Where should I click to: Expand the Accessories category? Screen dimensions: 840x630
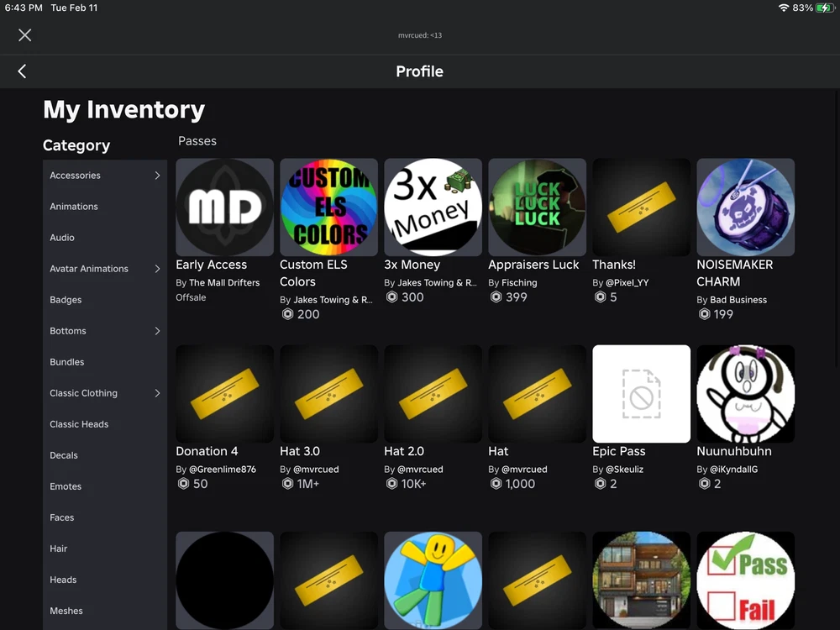pyautogui.click(x=157, y=176)
